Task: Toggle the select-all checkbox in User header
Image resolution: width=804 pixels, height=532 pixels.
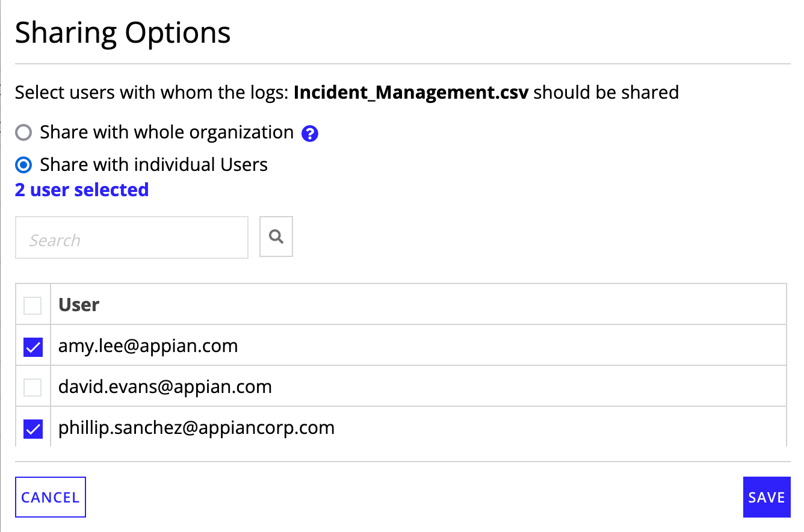Action: (32, 305)
